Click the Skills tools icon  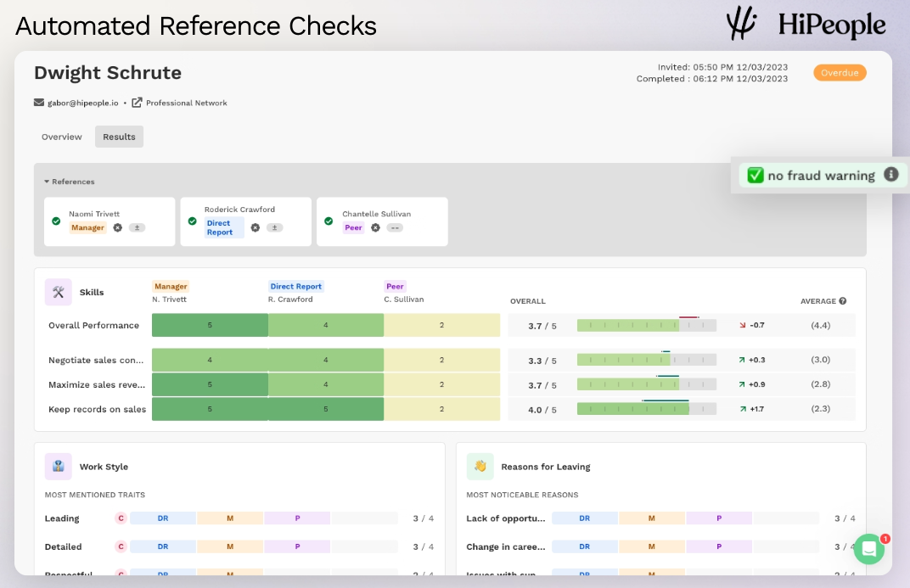point(59,292)
